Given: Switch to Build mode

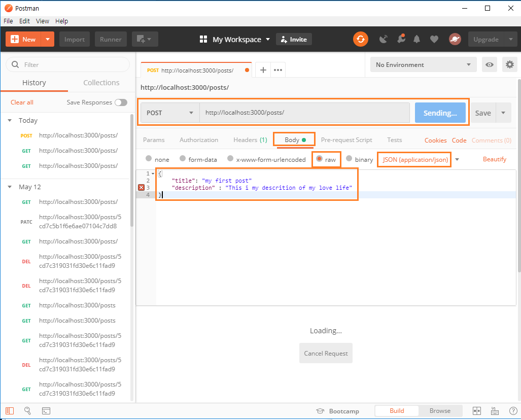Looking at the screenshot, I should tap(397, 411).
